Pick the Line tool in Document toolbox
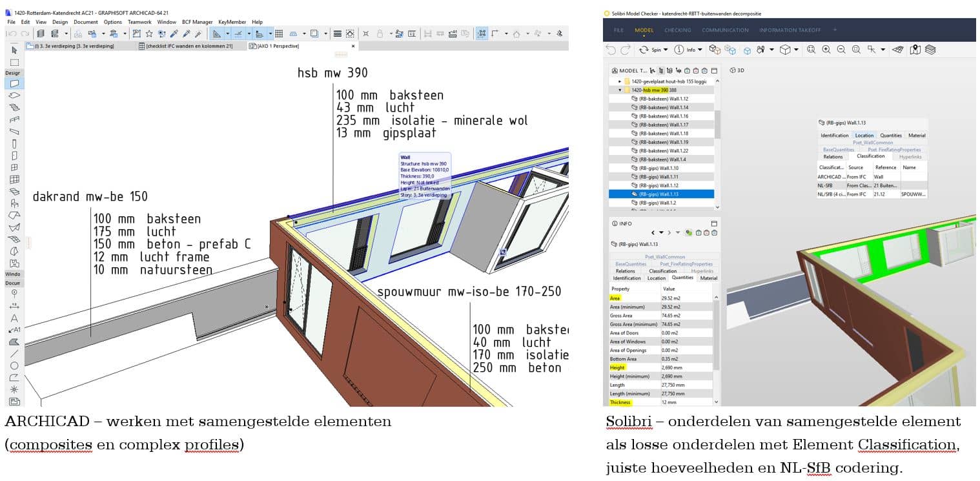 (x=14, y=353)
